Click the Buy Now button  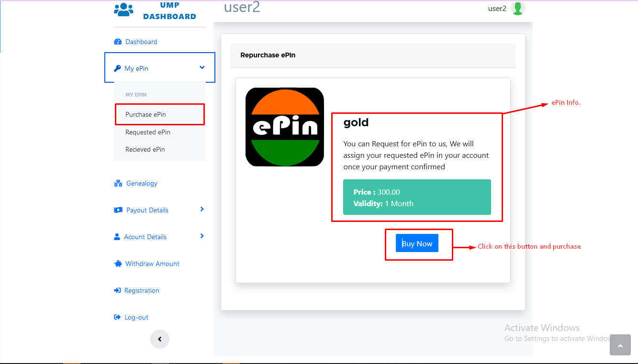click(x=417, y=243)
